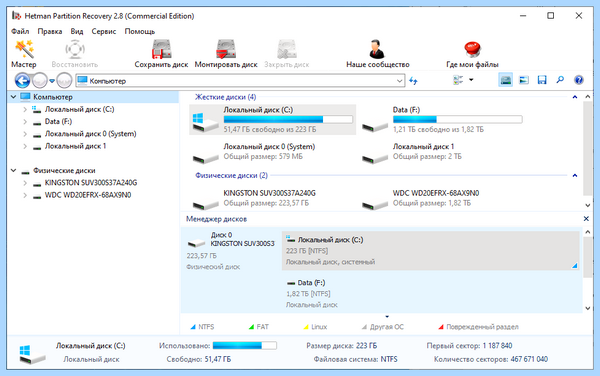Click the Linux legend entry
The width and height of the screenshot is (600, 376).
point(315,327)
